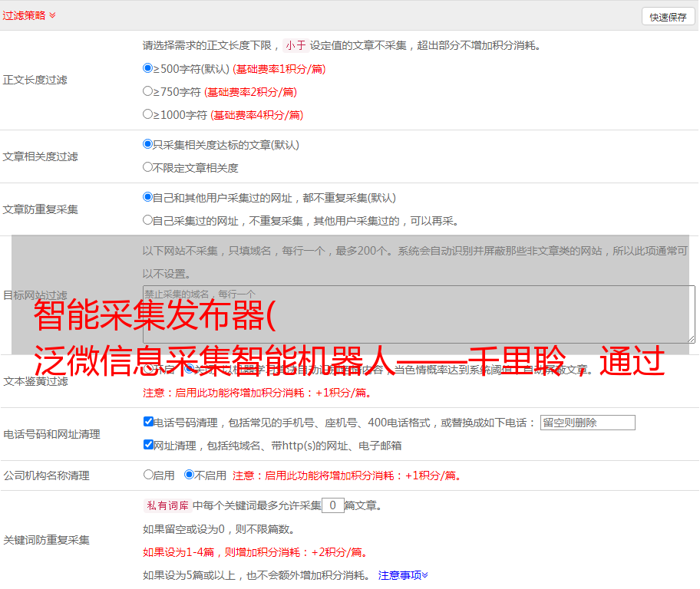
Task: Select the ≥1000字符 length filter
Action: coord(148,114)
